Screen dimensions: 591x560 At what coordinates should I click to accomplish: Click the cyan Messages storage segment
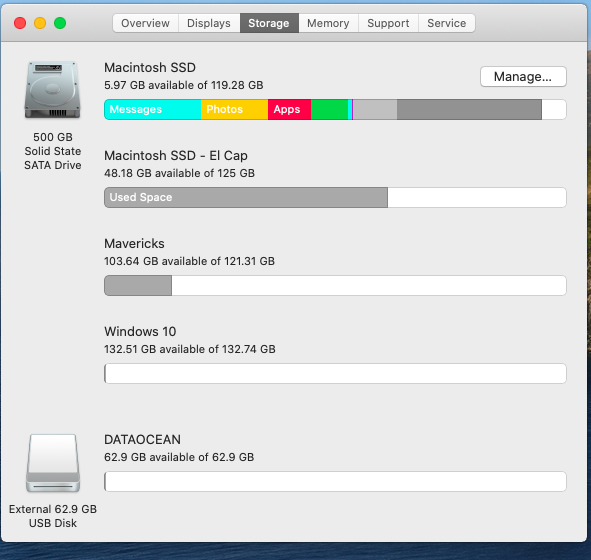coord(153,109)
